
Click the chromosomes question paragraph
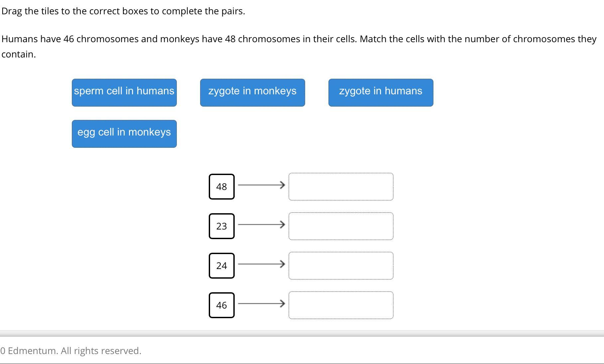click(x=299, y=46)
